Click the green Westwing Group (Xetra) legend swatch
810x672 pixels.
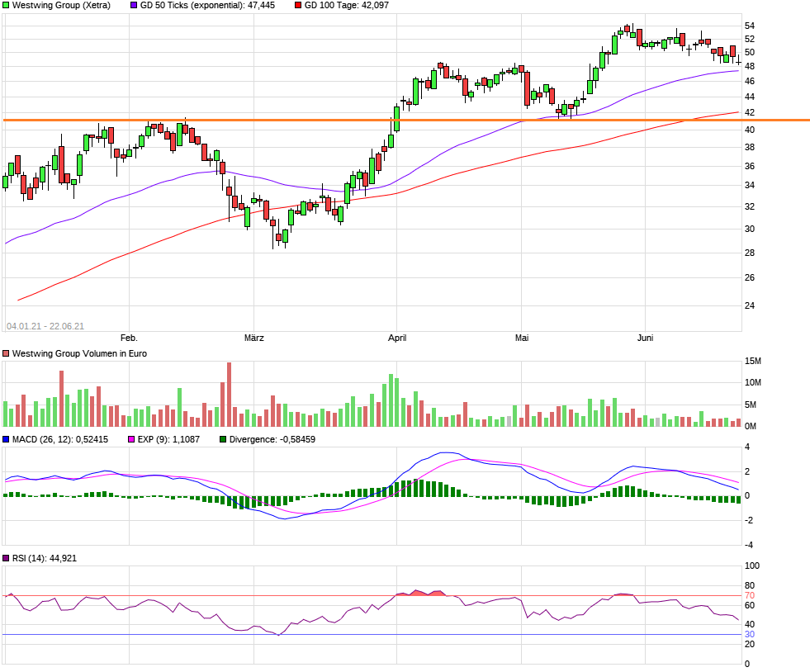6,5
